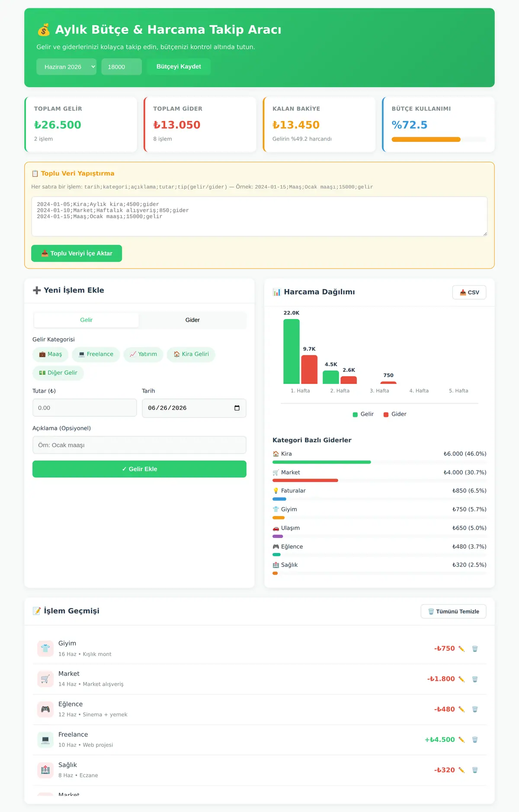The width and height of the screenshot is (519, 812).
Task: Click the Kira category expense bar
Action: tap(379, 462)
